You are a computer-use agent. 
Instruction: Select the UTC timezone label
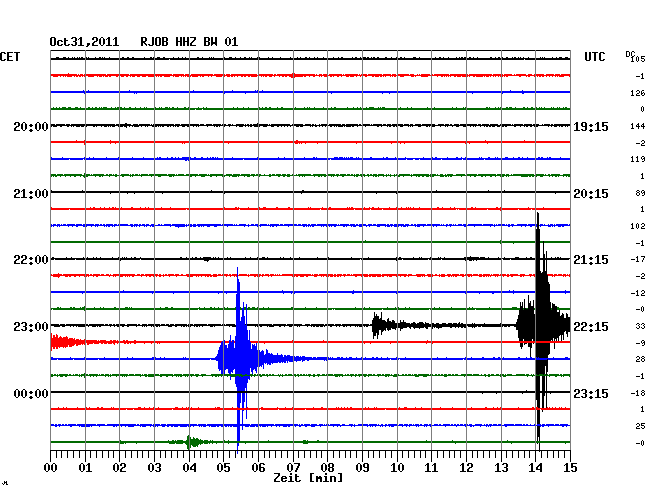click(594, 57)
